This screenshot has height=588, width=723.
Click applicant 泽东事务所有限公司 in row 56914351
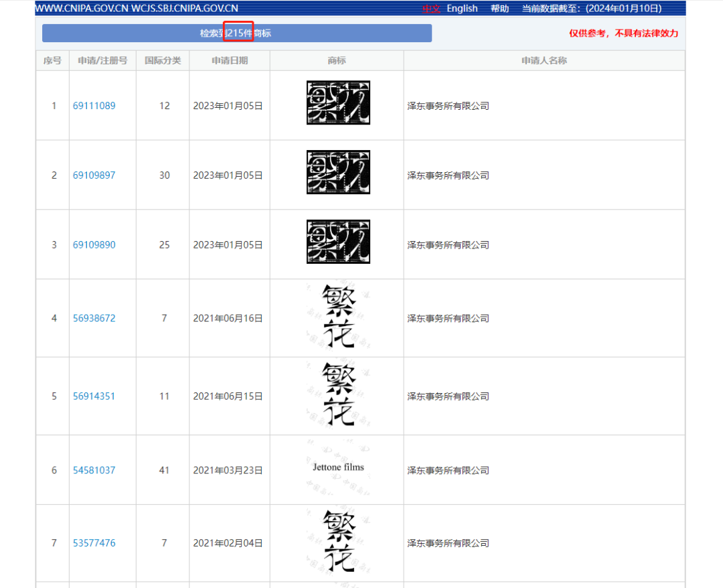[x=448, y=396]
